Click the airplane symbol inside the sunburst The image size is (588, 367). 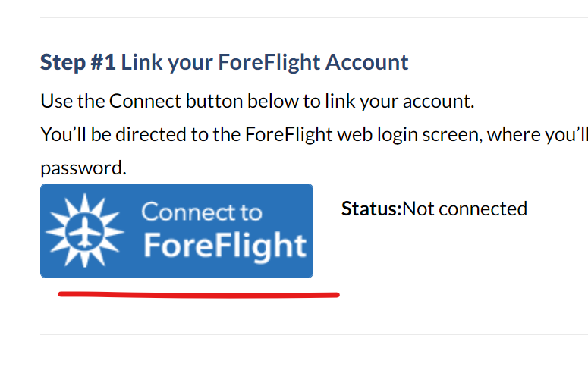tap(85, 232)
